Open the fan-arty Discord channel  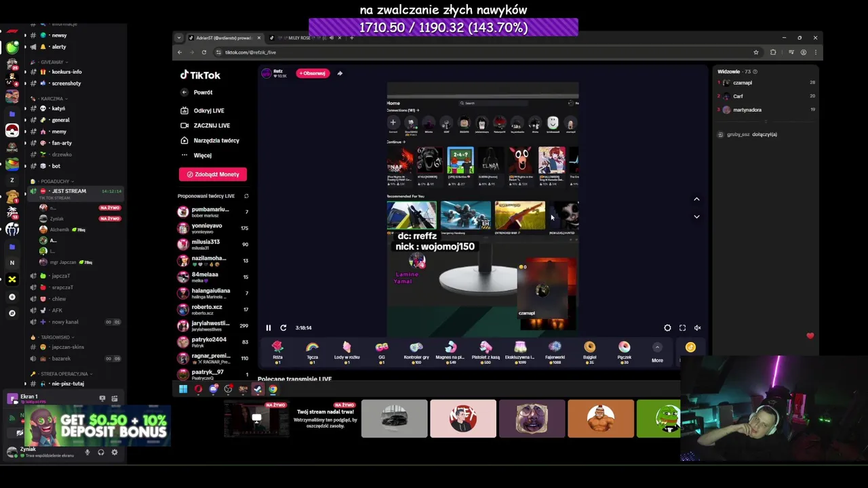pyautogui.click(x=62, y=143)
